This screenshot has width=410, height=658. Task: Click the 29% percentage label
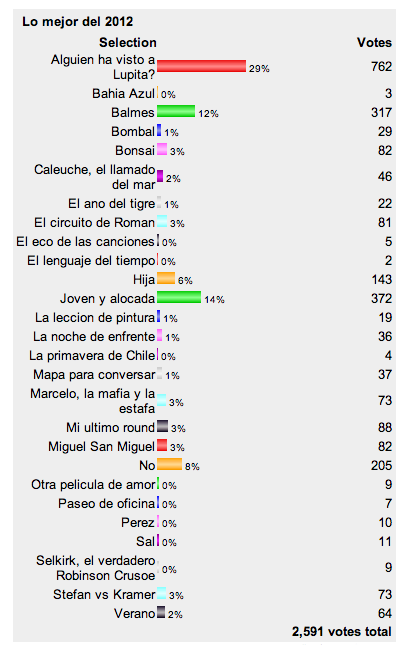(x=259, y=68)
